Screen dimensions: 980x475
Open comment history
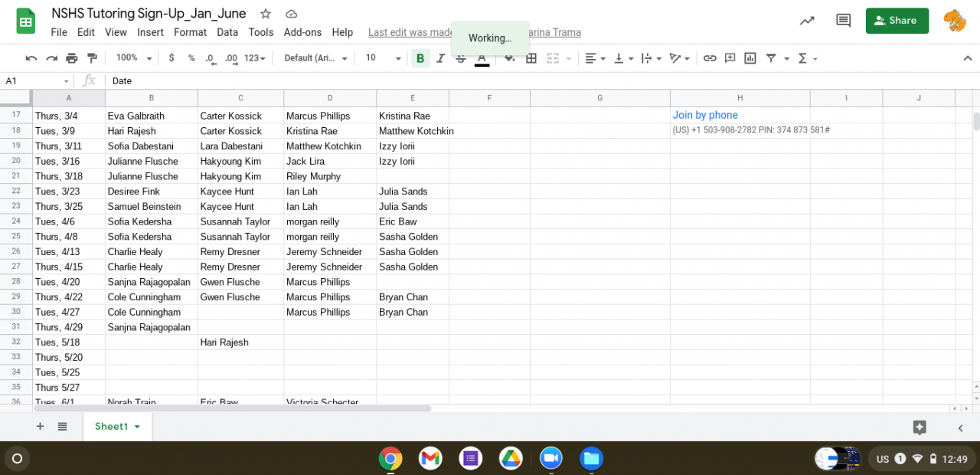(x=844, y=21)
